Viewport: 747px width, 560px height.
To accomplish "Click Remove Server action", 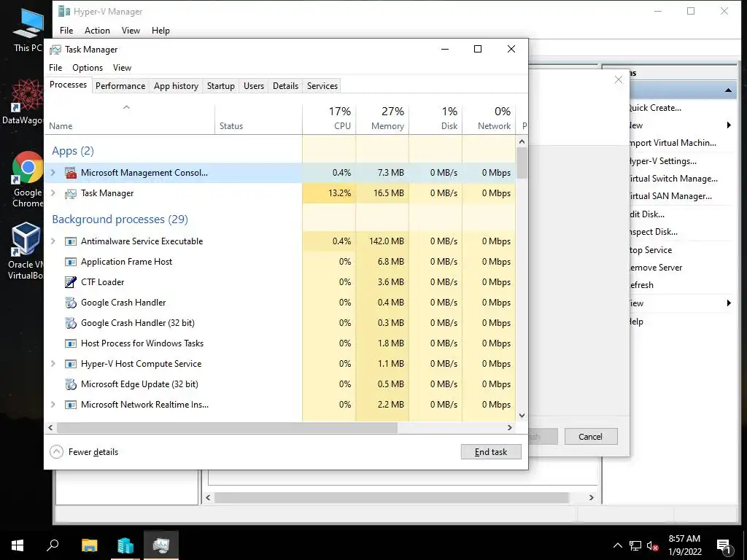I will click(656, 268).
